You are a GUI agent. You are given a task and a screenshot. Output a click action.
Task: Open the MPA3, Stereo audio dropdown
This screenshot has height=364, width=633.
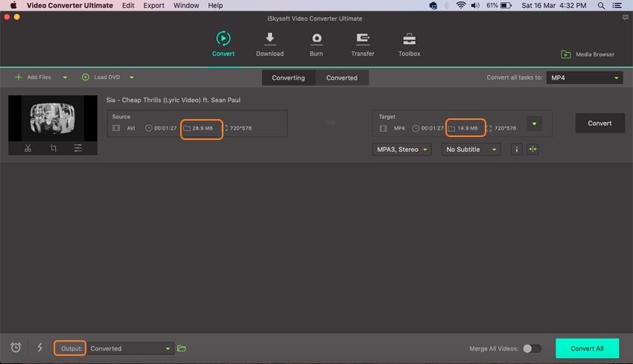[x=401, y=150]
